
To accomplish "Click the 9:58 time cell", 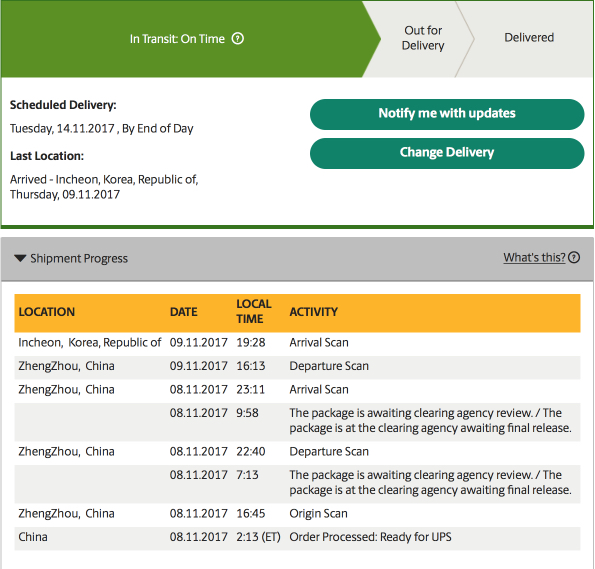I will [x=247, y=413].
